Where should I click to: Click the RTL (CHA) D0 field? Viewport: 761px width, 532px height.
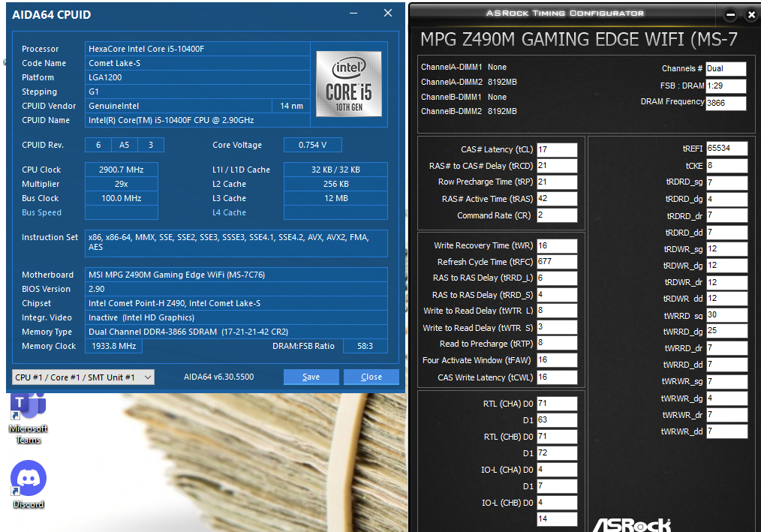[557, 404]
